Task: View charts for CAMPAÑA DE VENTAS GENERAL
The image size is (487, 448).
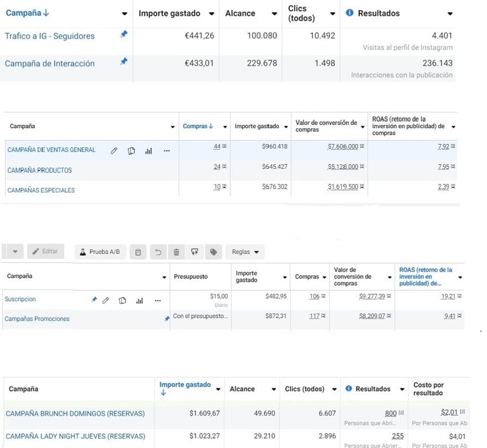Action: [149, 151]
